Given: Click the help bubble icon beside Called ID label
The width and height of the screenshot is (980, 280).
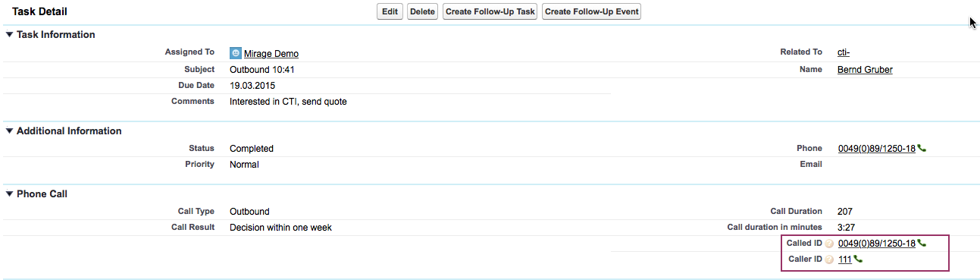Looking at the screenshot, I should coord(829,244).
